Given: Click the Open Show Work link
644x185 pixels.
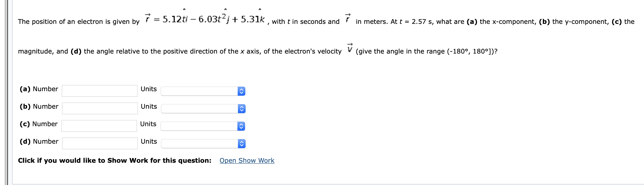Looking at the screenshot, I should (x=247, y=160).
